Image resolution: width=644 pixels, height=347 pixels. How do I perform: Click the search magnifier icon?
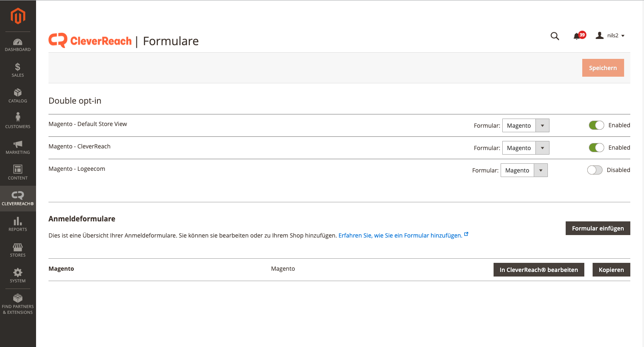555,36
